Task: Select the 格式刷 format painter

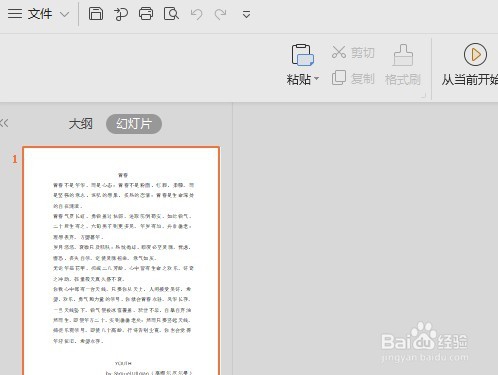Action: pyautogui.click(x=403, y=65)
